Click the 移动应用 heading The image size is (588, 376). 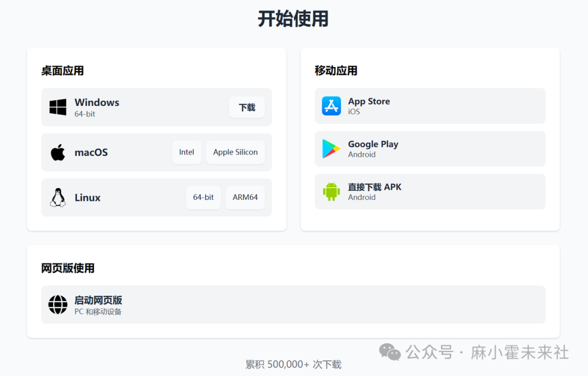click(x=335, y=70)
